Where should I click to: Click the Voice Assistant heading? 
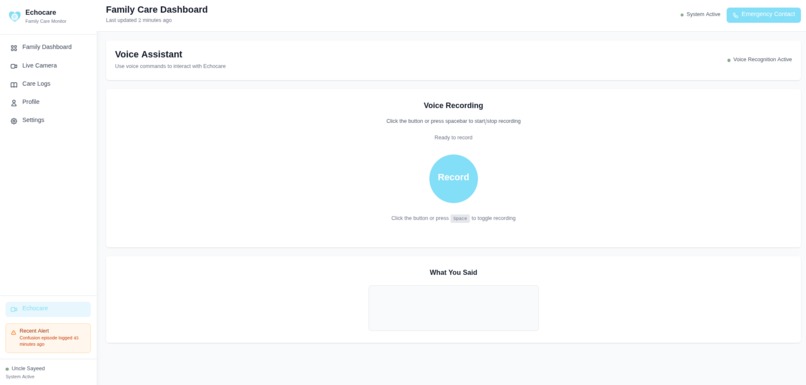(149, 54)
